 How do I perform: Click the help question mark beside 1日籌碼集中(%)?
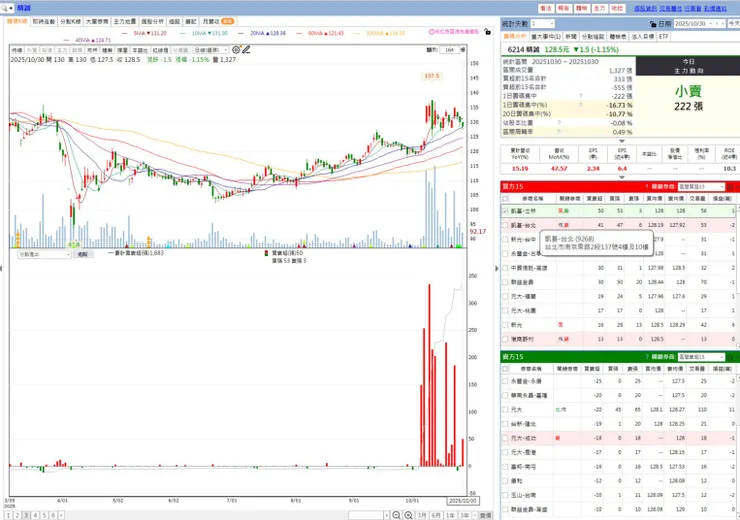[x=580, y=105]
